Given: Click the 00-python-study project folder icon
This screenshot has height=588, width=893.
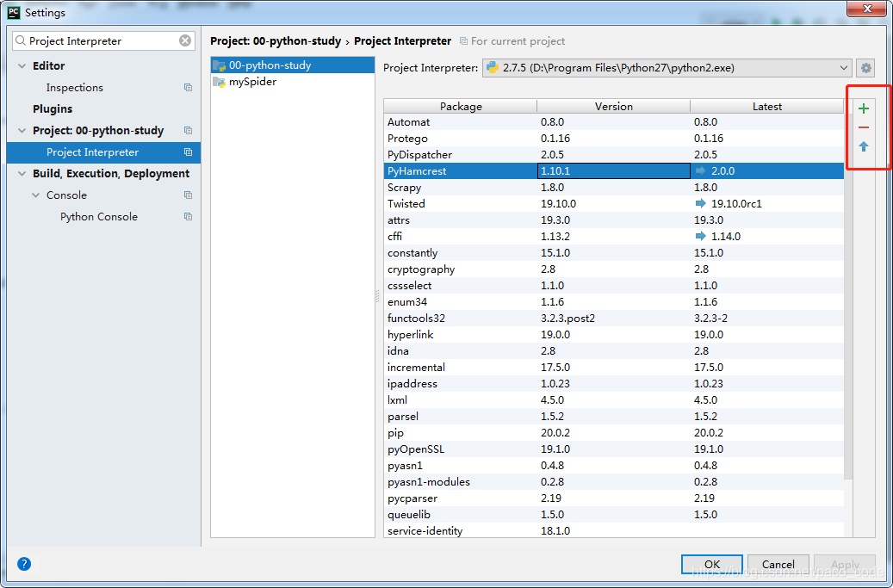Looking at the screenshot, I should [220, 65].
